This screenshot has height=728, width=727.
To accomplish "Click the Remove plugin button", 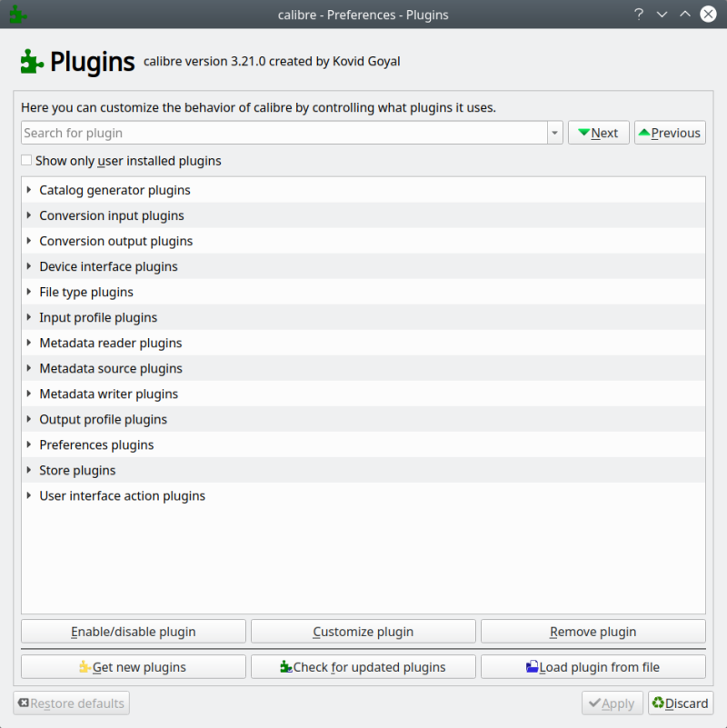I will [593, 631].
